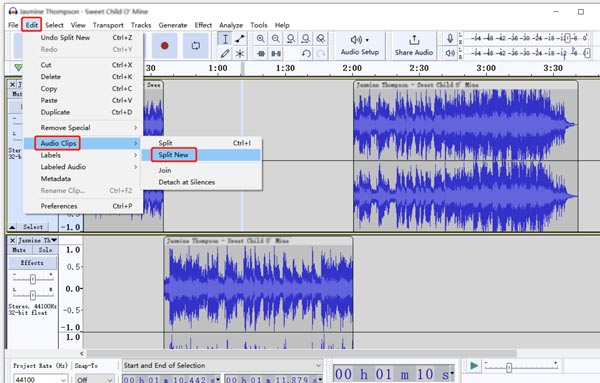Click the red Record button
The width and height of the screenshot is (600, 383).
[165, 46]
